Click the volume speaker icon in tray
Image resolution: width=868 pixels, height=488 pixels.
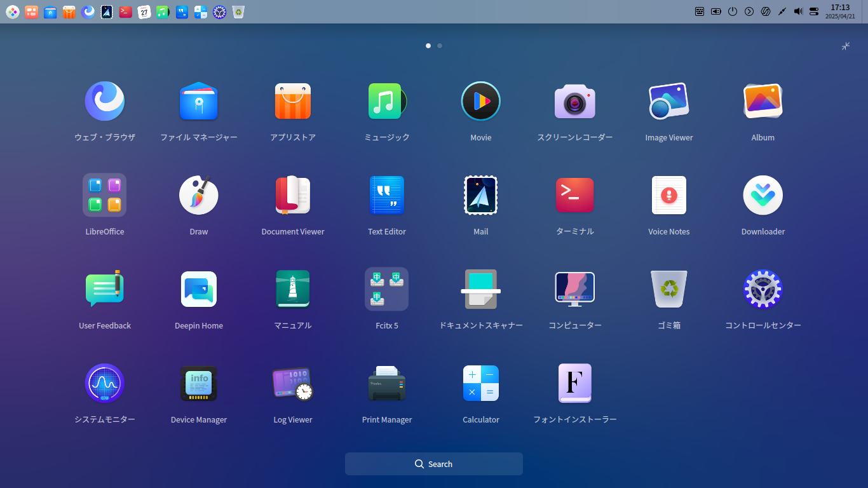[798, 11]
